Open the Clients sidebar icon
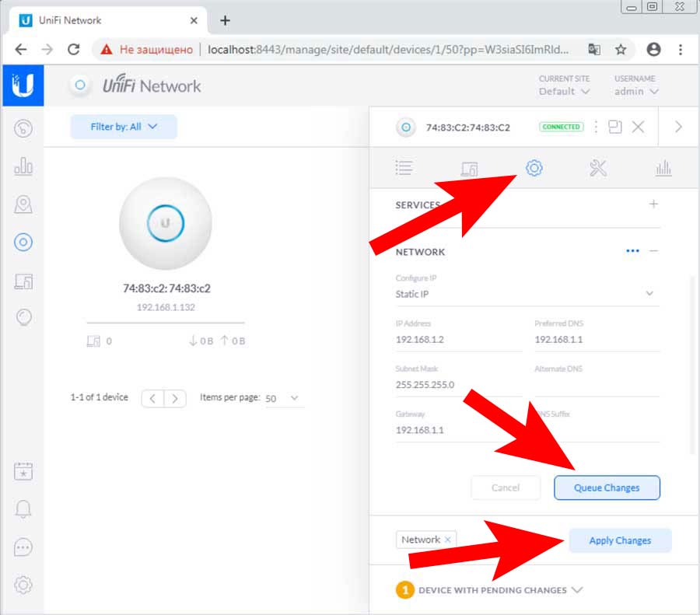This screenshot has height=615, width=700. tap(23, 281)
